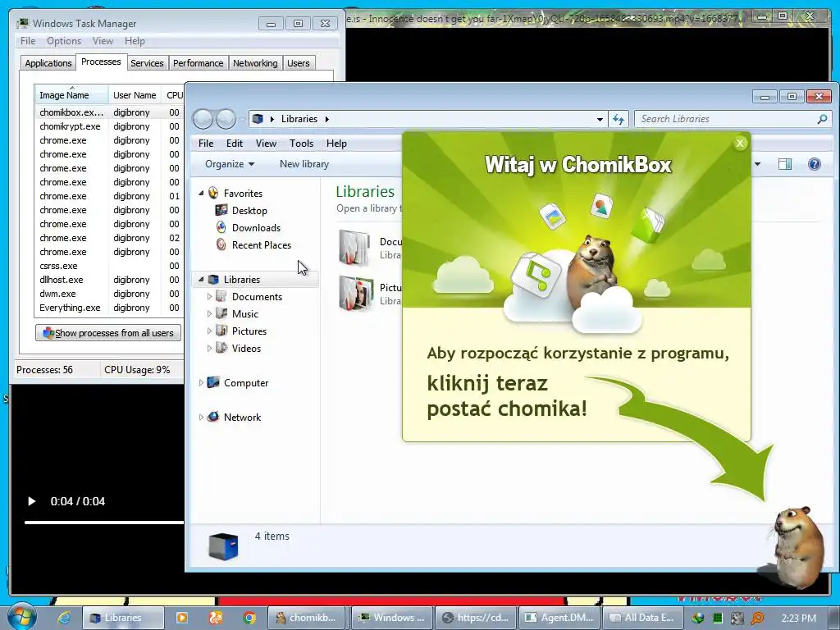Open UC Browser icon on taskbar
Viewport: 840px width, 630px height.
click(216, 618)
